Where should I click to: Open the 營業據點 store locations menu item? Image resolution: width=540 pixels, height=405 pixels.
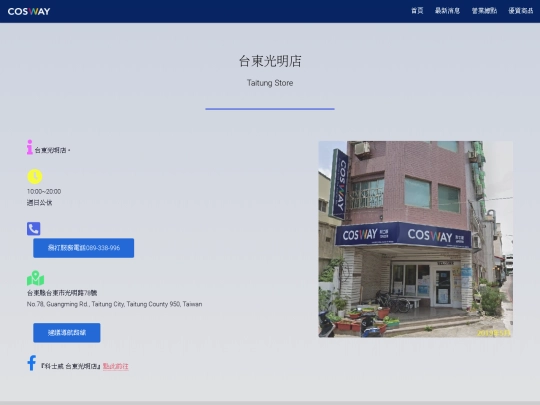[484, 11]
